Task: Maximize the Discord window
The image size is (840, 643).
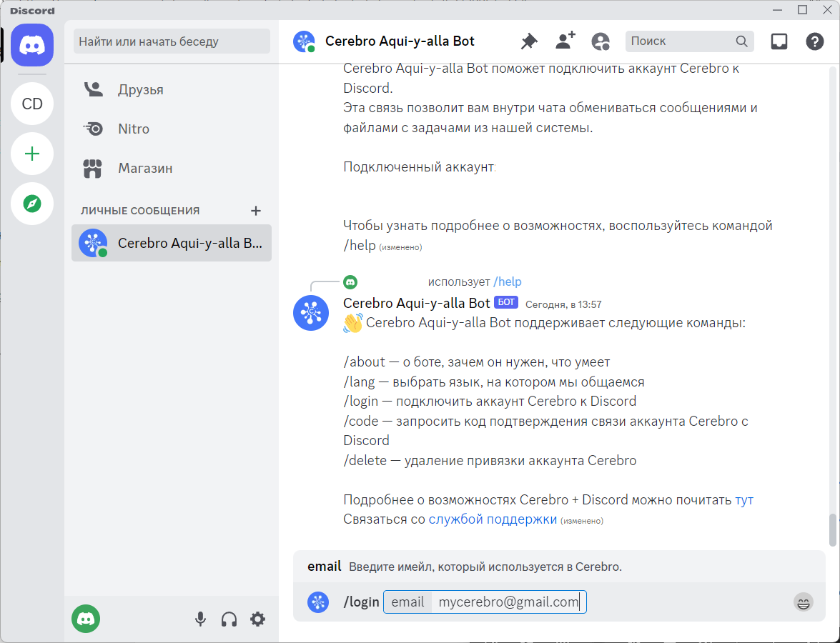Action: click(802, 9)
